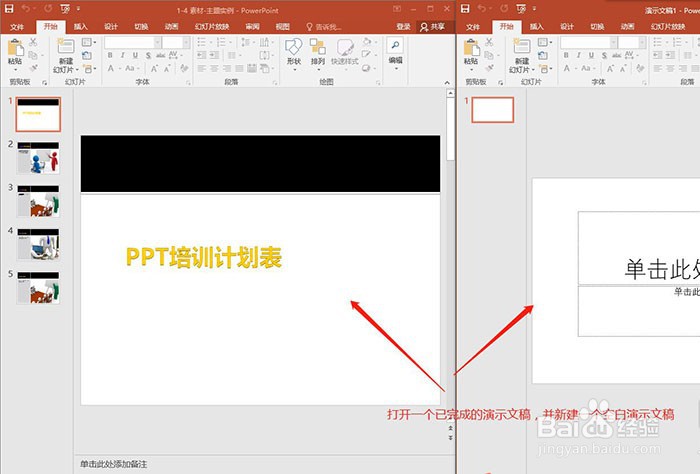The image size is (700, 474).
Task: Start slideshow from beginning in left Quick Access toolbar
Action: [65, 9]
